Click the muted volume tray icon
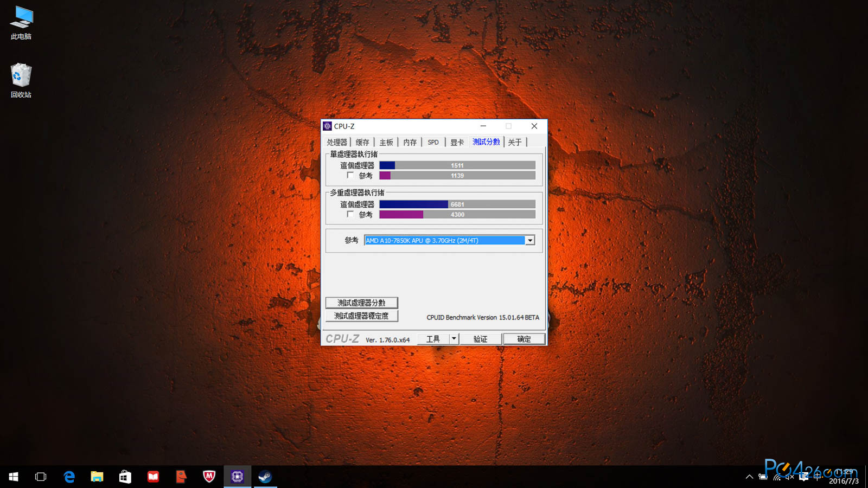868x488 pixels. pyautogui.click(x=789, y=477)
